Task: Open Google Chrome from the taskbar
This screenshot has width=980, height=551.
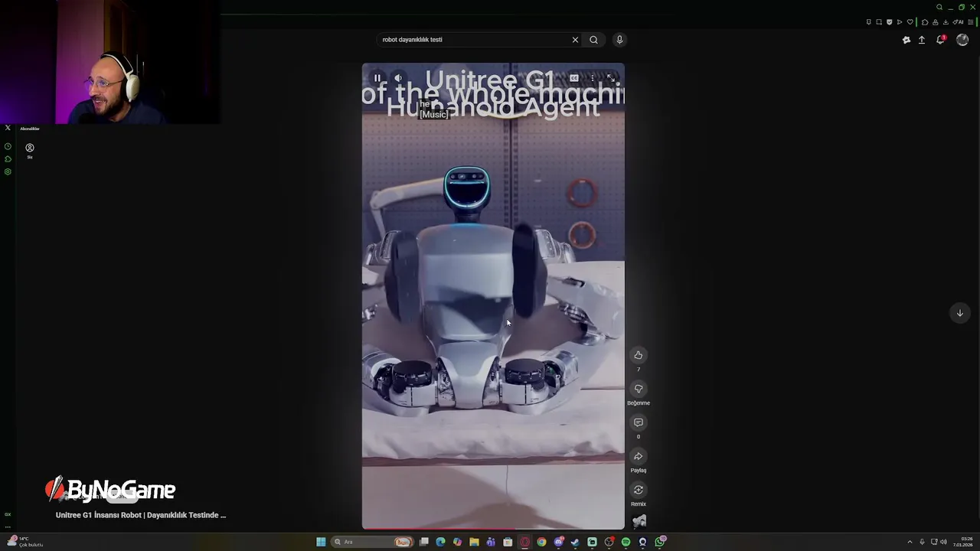Action: [541, 542]
